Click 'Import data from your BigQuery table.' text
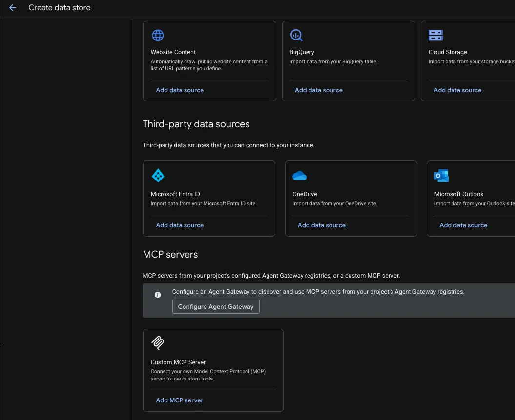The width and height of the screenshot is (515, 420). click(333, 61)
